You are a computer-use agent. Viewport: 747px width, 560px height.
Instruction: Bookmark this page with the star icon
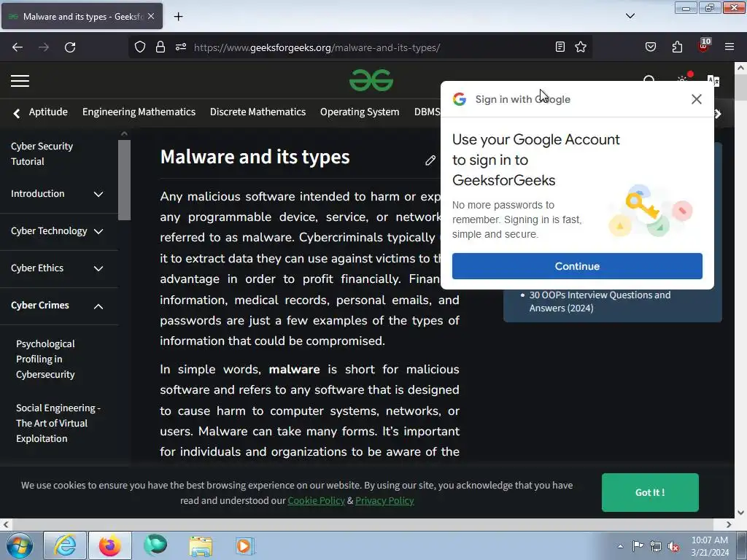click(580, 47)
